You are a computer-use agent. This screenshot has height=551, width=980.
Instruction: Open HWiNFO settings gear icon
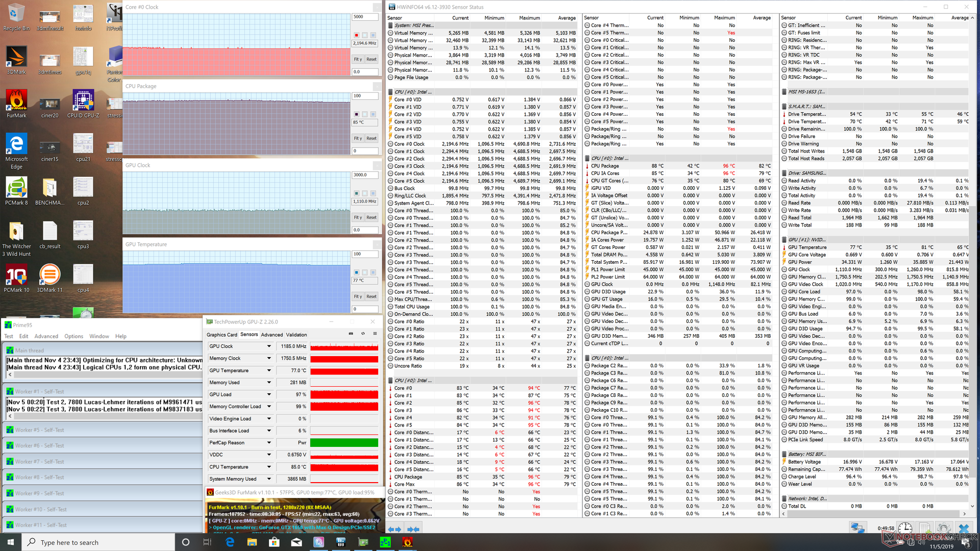click(x=944, y=529)
